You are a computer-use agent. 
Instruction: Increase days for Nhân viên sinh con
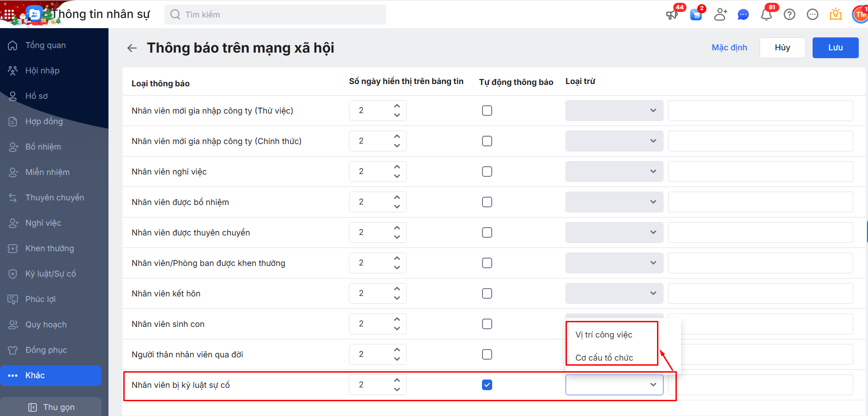pyautogui.click(x=397, y=319)
